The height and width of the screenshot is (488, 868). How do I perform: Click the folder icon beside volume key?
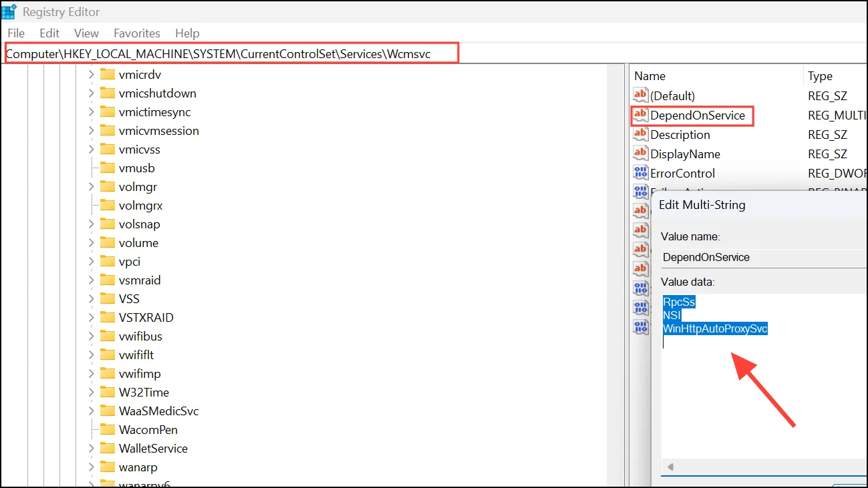(x=108, y=242)
